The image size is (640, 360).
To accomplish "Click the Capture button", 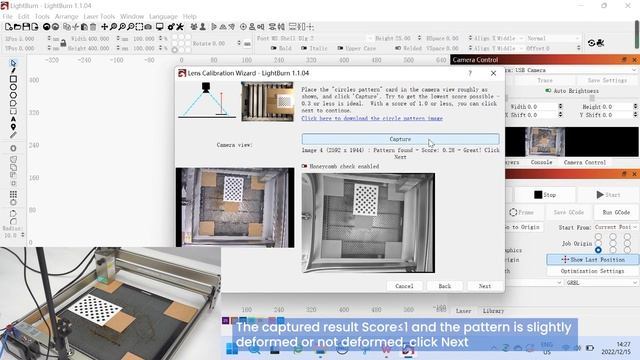I will coord(400,139).
